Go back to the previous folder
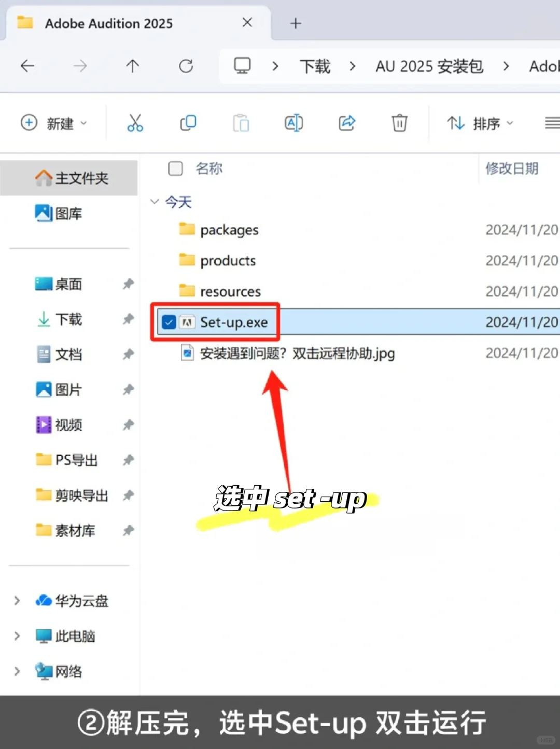560x749 pixels. pyautogui.click(x=27, y=66)
